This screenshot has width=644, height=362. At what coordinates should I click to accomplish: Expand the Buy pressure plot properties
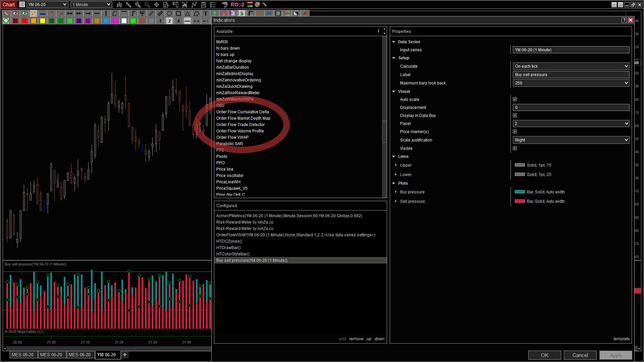tap(396, 192)
